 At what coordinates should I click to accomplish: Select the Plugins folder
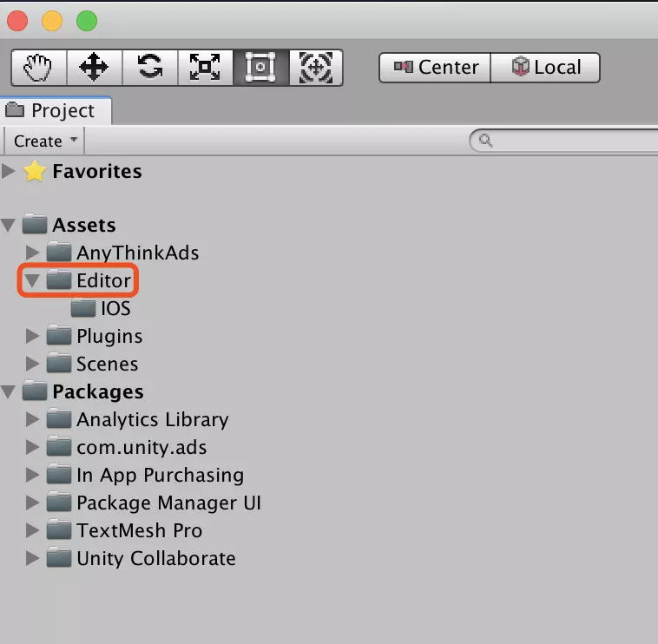109,336
